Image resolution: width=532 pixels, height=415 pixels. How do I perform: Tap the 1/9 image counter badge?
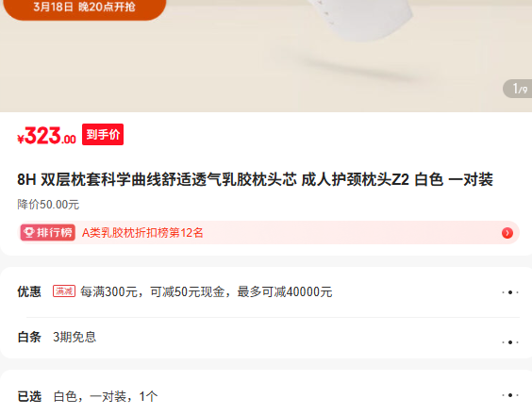pyautogui.click(x=518, y=89)
